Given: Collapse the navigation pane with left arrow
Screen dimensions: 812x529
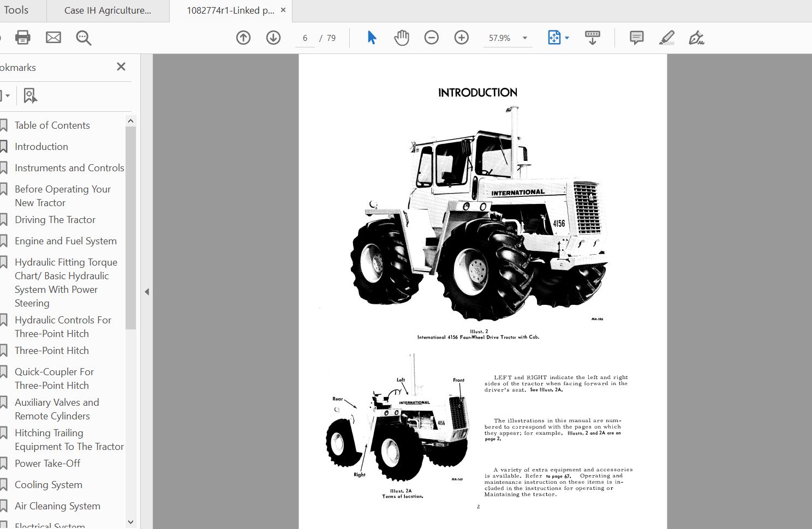Looking at the screenshot, I should point(147,292).
